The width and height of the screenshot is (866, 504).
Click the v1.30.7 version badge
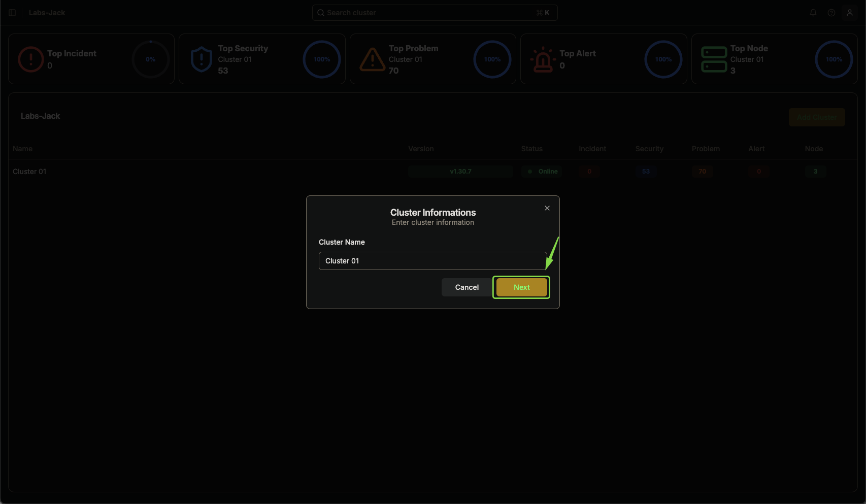pyautogui.click(x=460, y=172)
